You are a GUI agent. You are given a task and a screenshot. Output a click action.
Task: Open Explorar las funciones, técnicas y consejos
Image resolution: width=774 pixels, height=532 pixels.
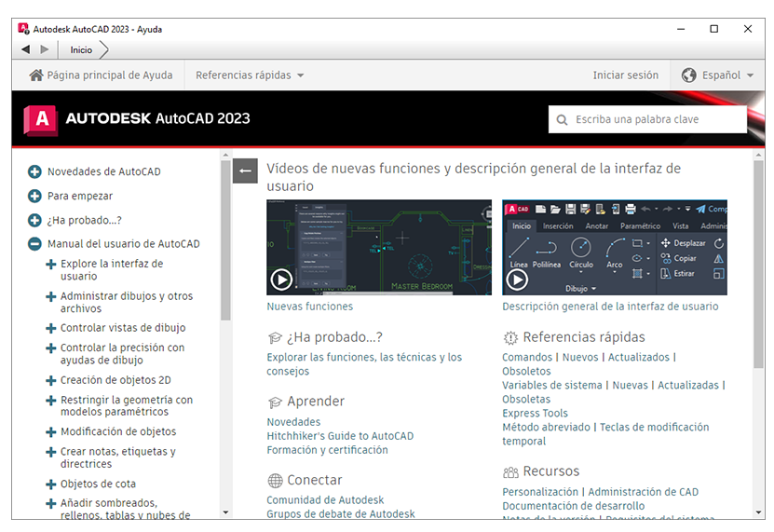(364, 364)
